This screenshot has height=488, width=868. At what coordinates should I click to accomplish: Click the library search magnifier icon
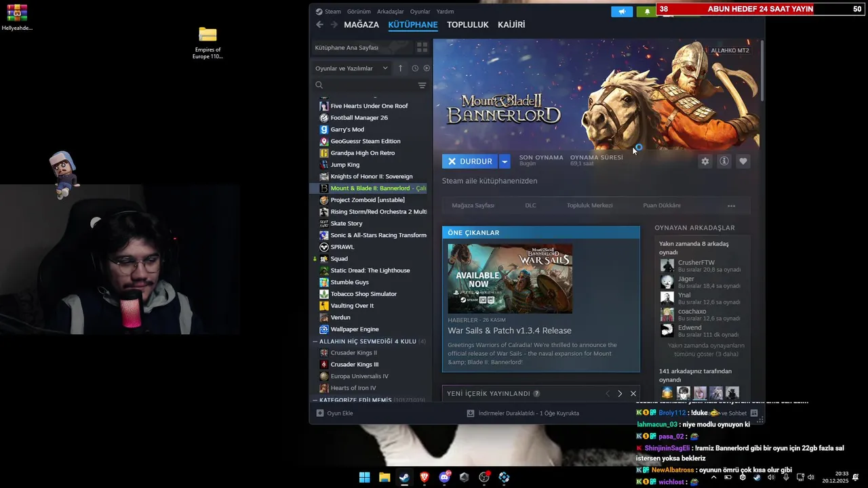(x=319, y=85)
